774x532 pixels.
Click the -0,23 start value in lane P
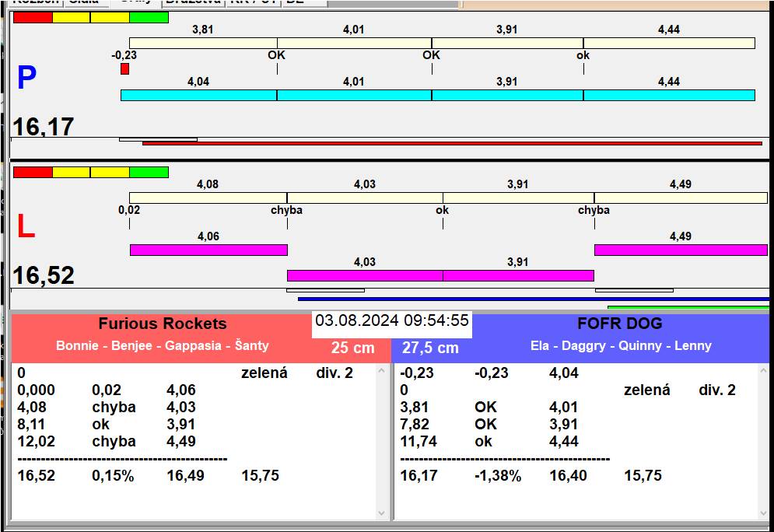pos(124,55)
